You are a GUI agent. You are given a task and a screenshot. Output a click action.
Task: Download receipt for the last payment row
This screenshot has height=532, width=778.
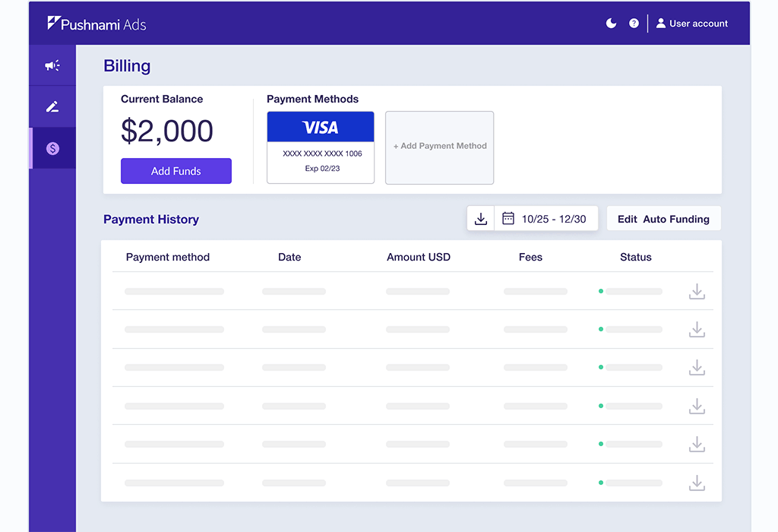697,482
